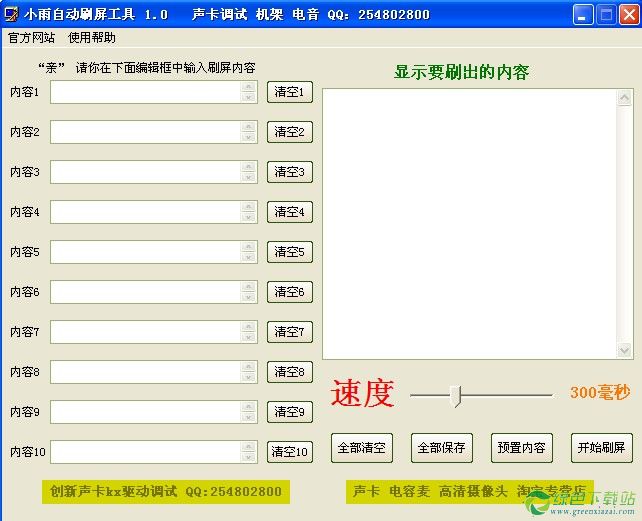This screenshot has height=521, width=642.
Task: Click the app icon in title bar
Action: click(x=12, y=15)
